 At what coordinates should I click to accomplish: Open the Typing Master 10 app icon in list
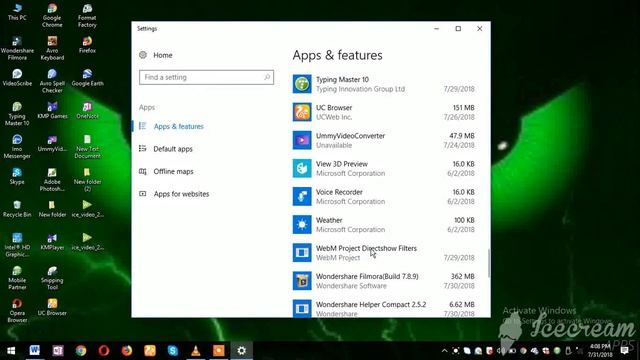pyautogui.click(x=302, y=84)
